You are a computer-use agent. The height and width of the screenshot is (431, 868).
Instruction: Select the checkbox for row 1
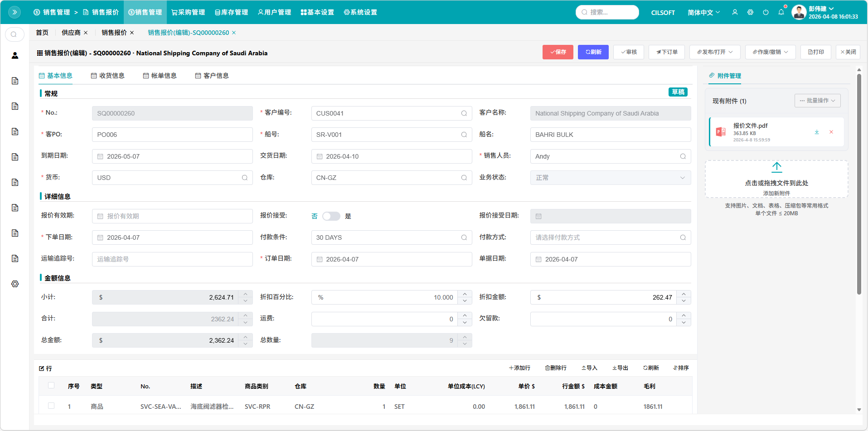point(51,406)
